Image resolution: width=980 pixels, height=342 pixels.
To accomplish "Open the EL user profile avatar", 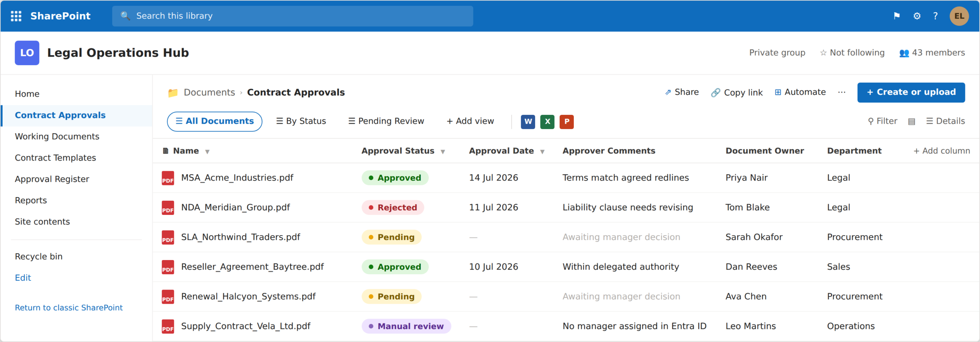I will click(959, 16).
